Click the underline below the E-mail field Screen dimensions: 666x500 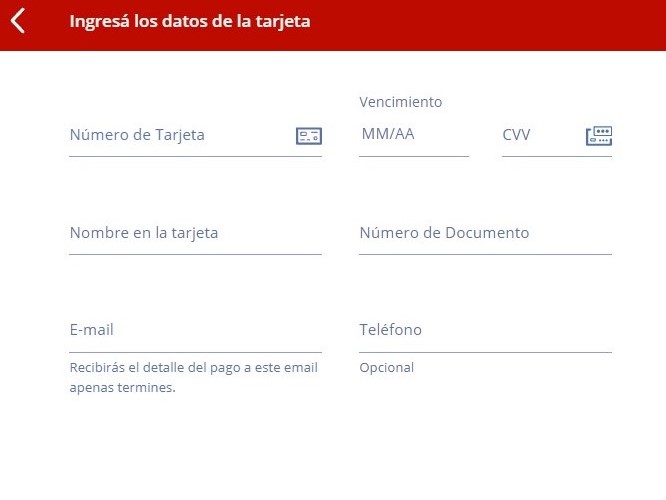coord(195,352)
